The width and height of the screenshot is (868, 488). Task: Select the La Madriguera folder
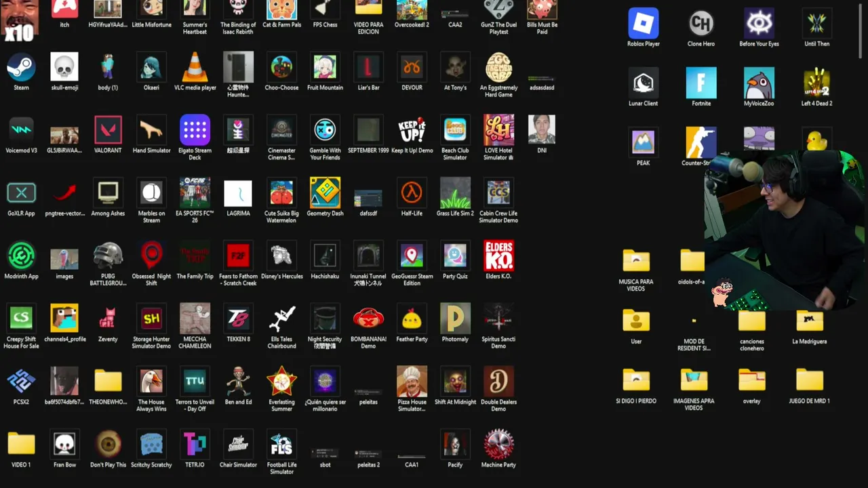tap(810, 321)
